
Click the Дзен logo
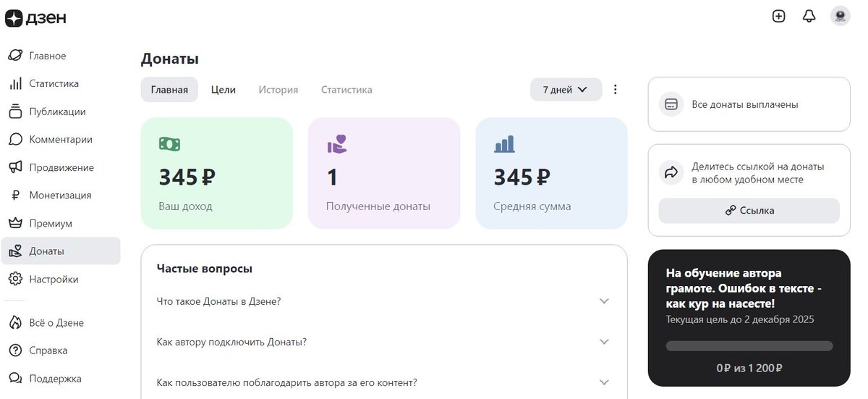pyautogui.click(x=35, y=18)
